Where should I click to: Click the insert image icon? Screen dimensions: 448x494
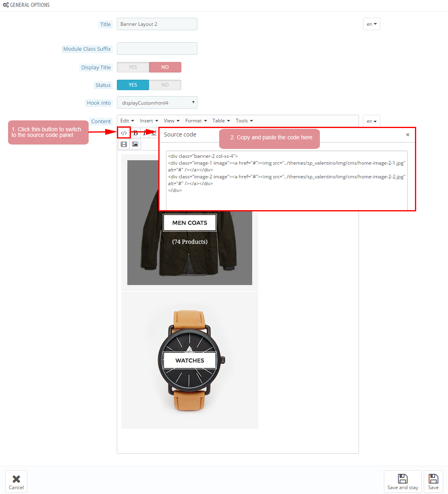(135, 144)
